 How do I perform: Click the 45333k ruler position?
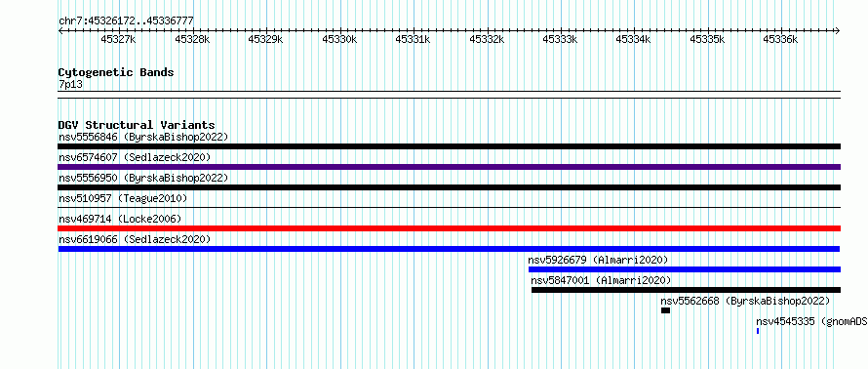tap(560, 39)
